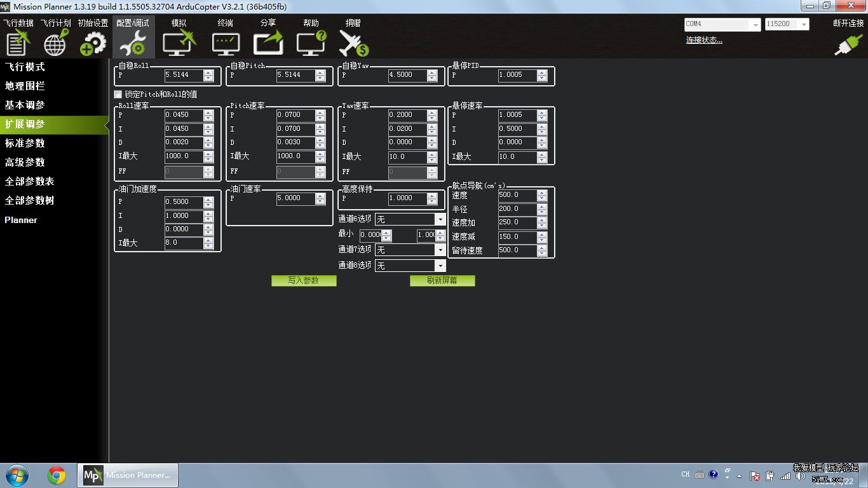Click the 写入参数 button
Screen dimensions: 868x488
point(304,280)
